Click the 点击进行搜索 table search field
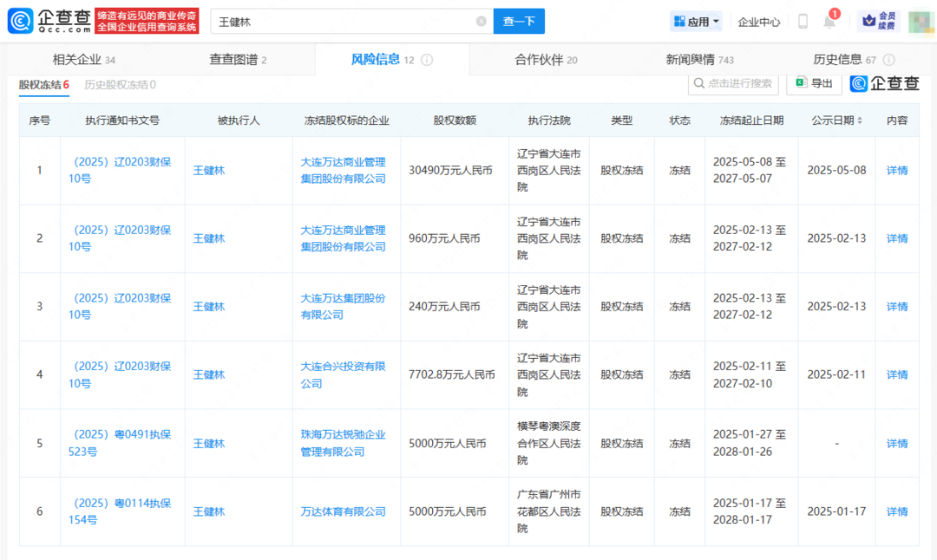This screenshot has width=937, height=560. pyautogui.click(x=734, y=83)
